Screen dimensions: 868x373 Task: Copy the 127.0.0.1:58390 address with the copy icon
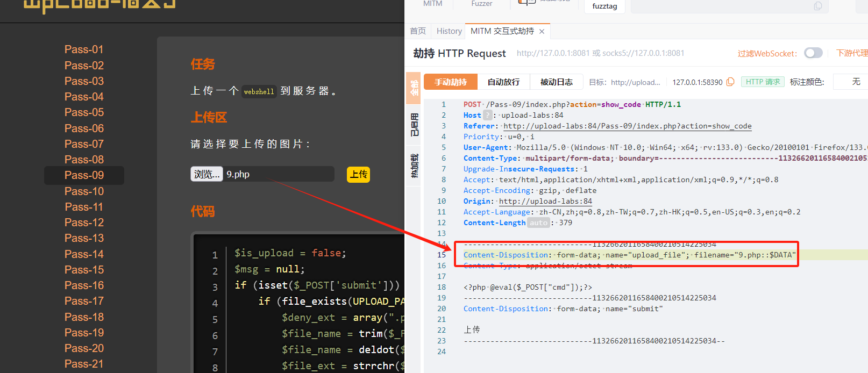[730, 82]
